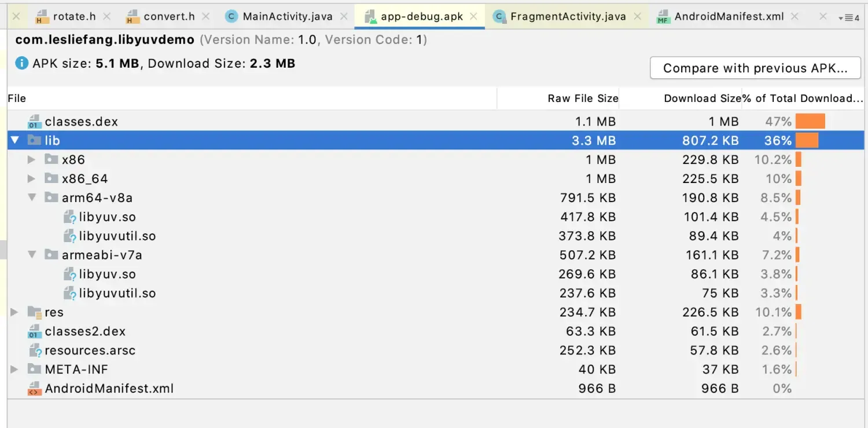The width and height of the screenshot is (868, 428).
Task: Click the classes.dex file icon
Action: coord(34,122)
